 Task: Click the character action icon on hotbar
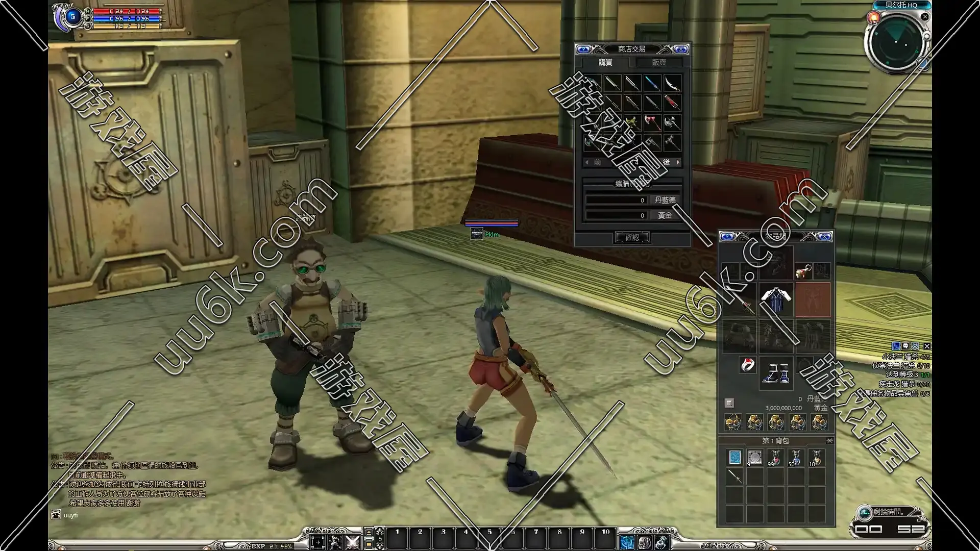coord(335,542)
